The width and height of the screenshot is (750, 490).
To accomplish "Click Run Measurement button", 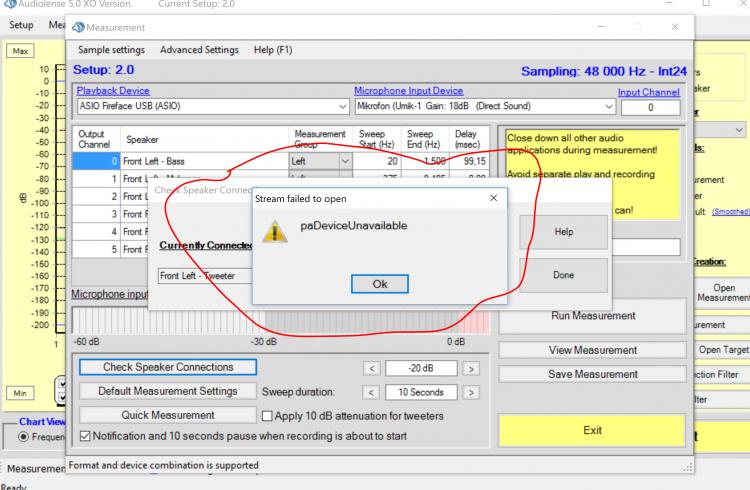I will 593,316.
